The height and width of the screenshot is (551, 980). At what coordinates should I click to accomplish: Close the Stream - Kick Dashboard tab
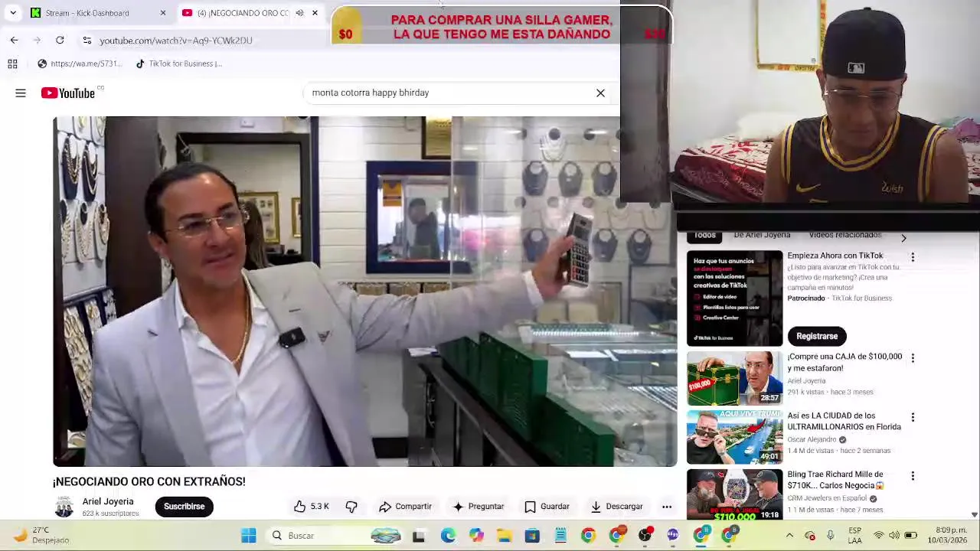pos(162,13)
